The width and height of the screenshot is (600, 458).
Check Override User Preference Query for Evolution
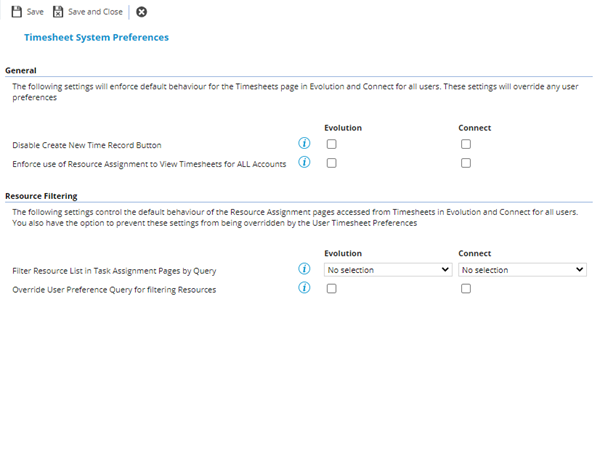point(332,289)
